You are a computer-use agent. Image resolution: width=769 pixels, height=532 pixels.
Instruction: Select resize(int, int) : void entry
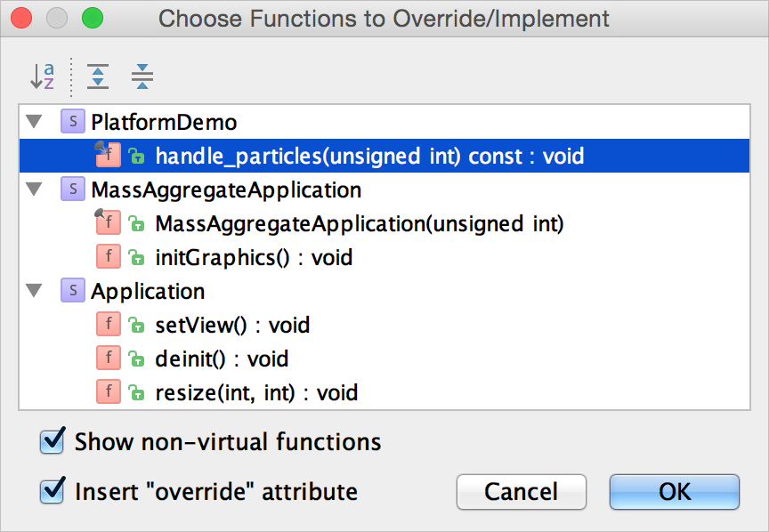pos(256,392)
